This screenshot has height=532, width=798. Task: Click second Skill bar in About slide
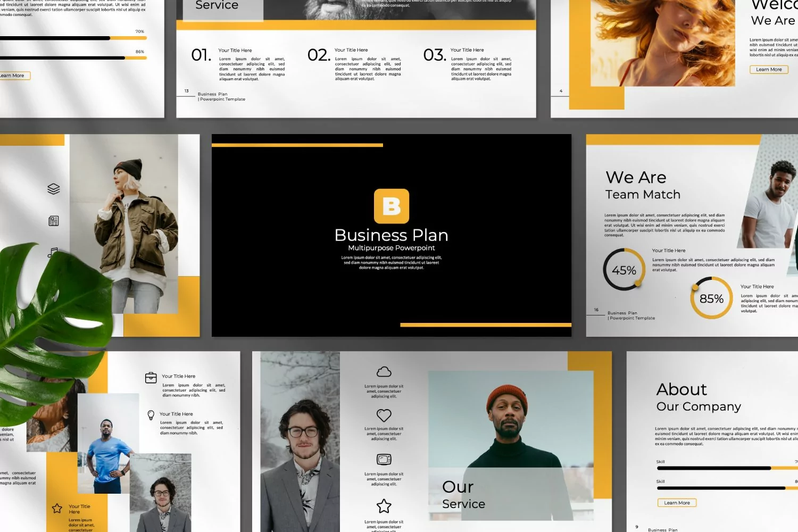tap(727, 488)
